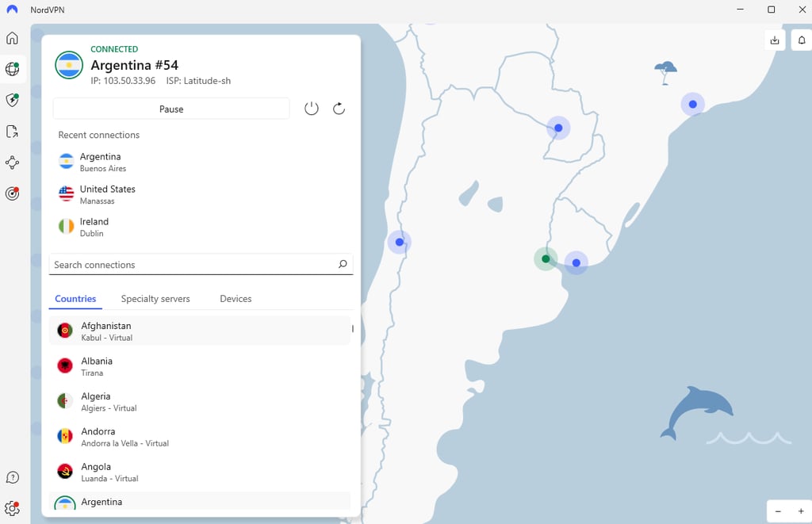Click the Uruguay map server marker
The height and width of the screenshot is (524, 812).
(x=576, y=263)
